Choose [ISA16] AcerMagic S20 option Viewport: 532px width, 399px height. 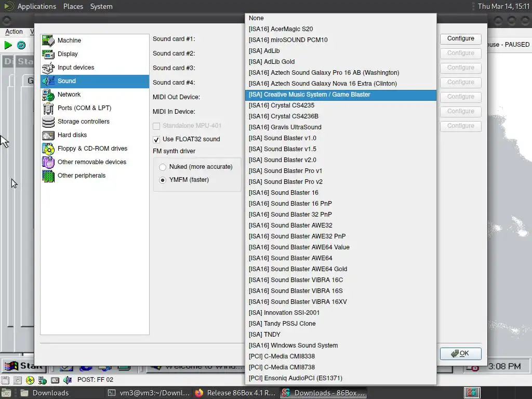[341, 29]
